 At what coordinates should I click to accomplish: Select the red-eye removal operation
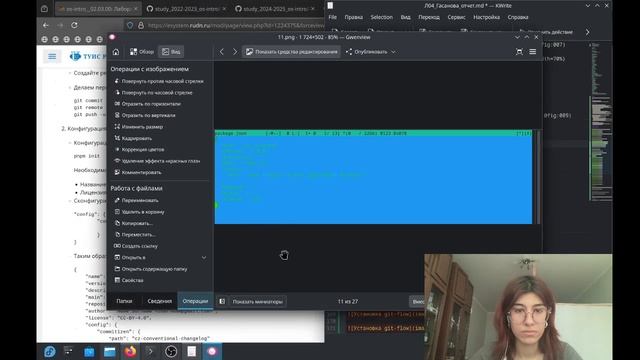click(x=157, y=161)
